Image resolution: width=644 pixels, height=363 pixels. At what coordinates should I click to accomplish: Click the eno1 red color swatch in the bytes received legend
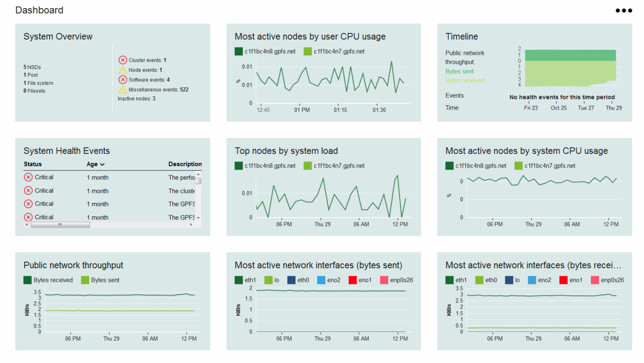point(563,280)
